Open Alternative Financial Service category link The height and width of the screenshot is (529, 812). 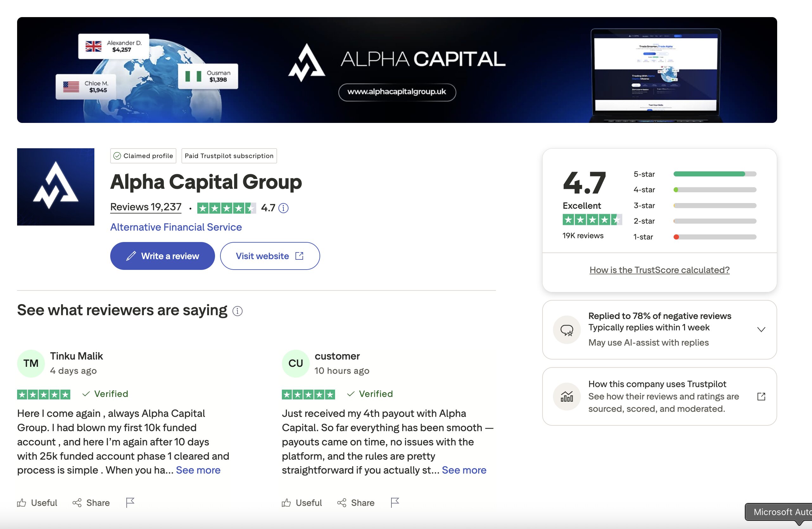tap(176, 227)
